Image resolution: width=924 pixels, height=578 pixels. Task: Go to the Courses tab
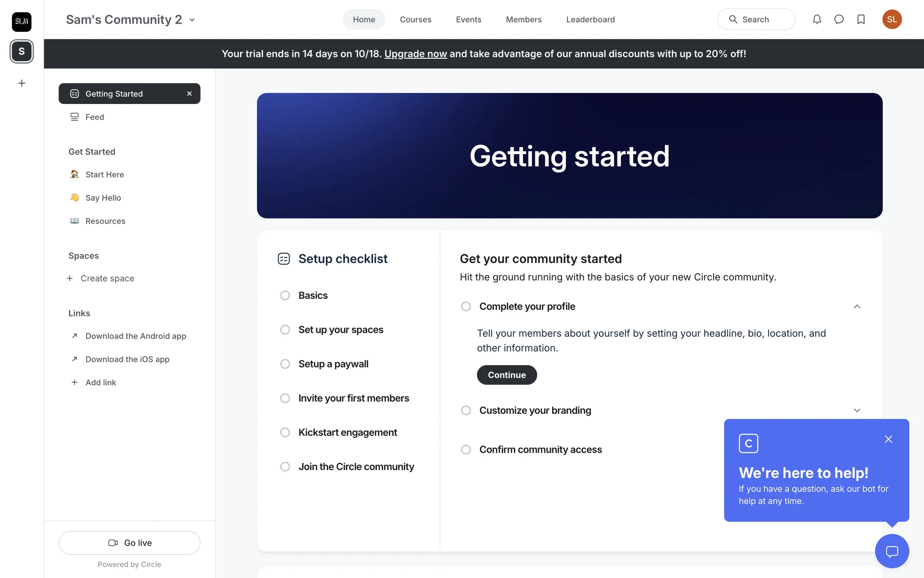click(x=415, y=20)
